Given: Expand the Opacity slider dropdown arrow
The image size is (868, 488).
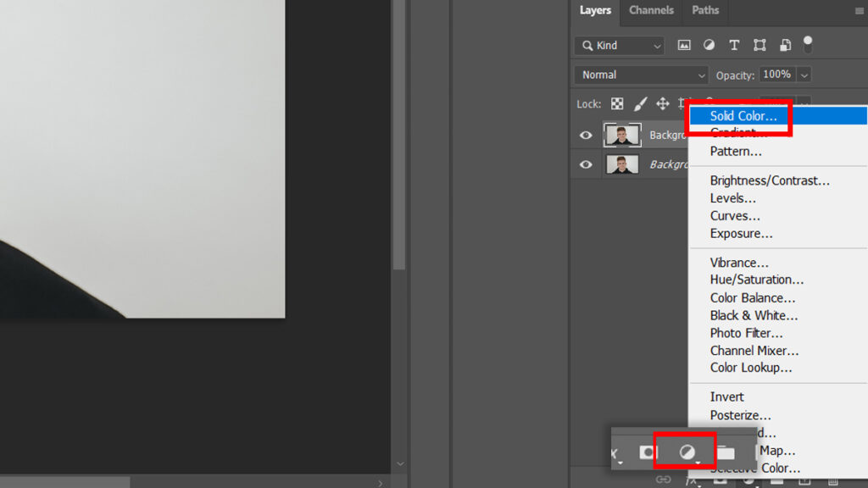Looking at the screenshot, I should point(804,75).
